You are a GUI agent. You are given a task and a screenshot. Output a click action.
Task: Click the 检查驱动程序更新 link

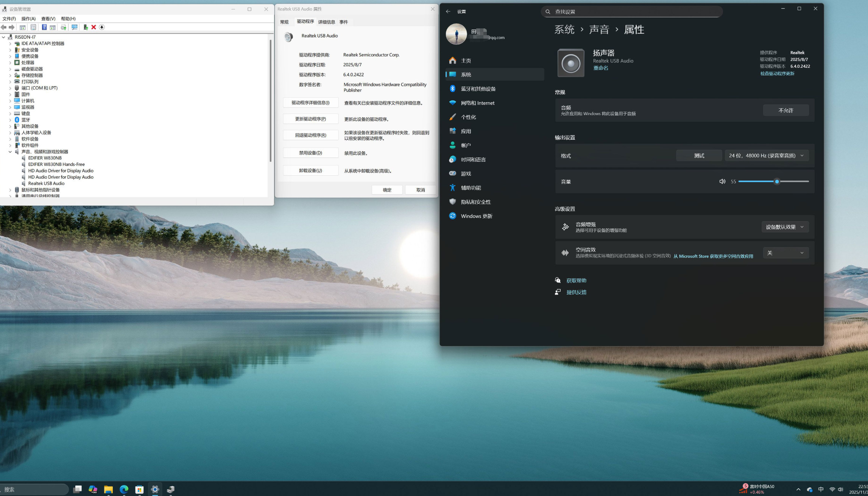[777, 73]
